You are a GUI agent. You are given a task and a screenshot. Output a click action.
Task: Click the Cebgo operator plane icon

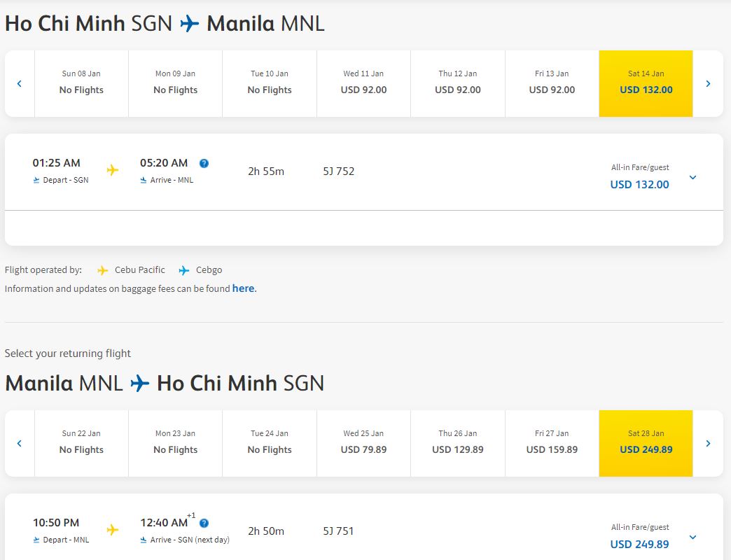[x=184, y=270]
